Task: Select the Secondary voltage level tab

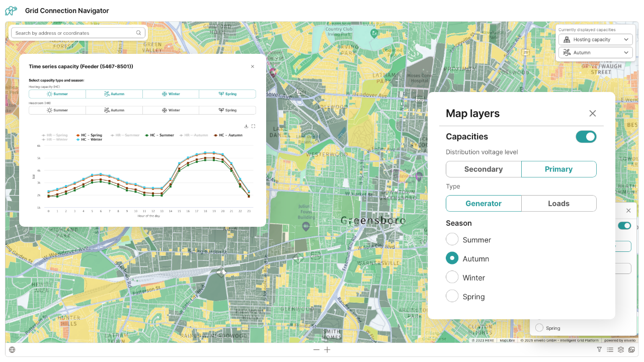Action: (484, 169)
